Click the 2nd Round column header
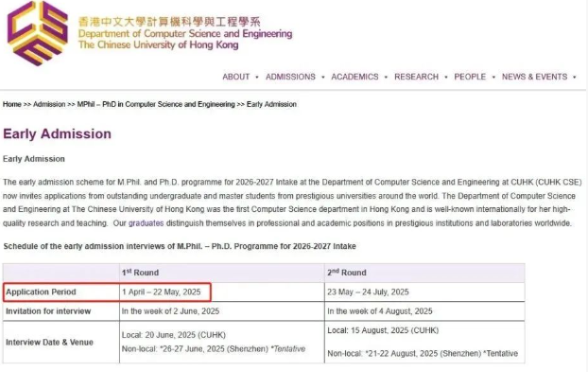588x372 pixels. [x=347, y=273]
